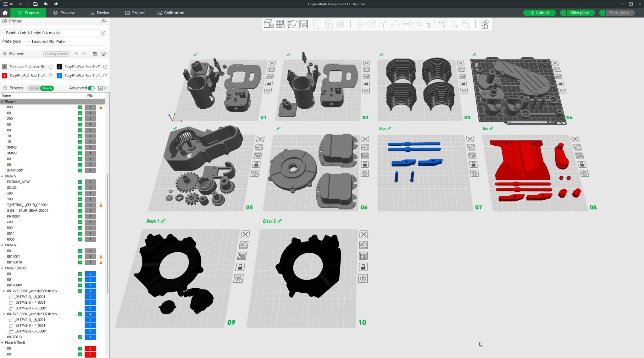This screenshot has width=644, height=358.
Task: Click the red filament 3 color swatch
Action: pos(4,76)
